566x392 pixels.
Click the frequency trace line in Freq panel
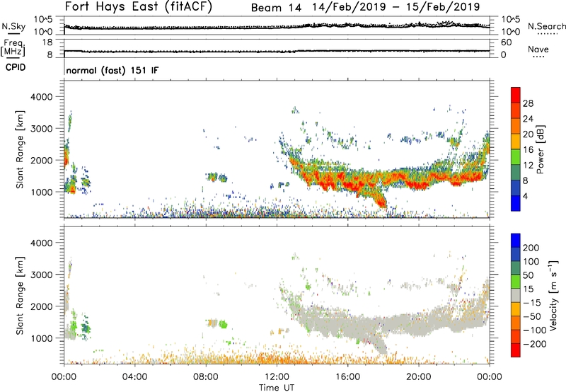[x=277, y=51]
